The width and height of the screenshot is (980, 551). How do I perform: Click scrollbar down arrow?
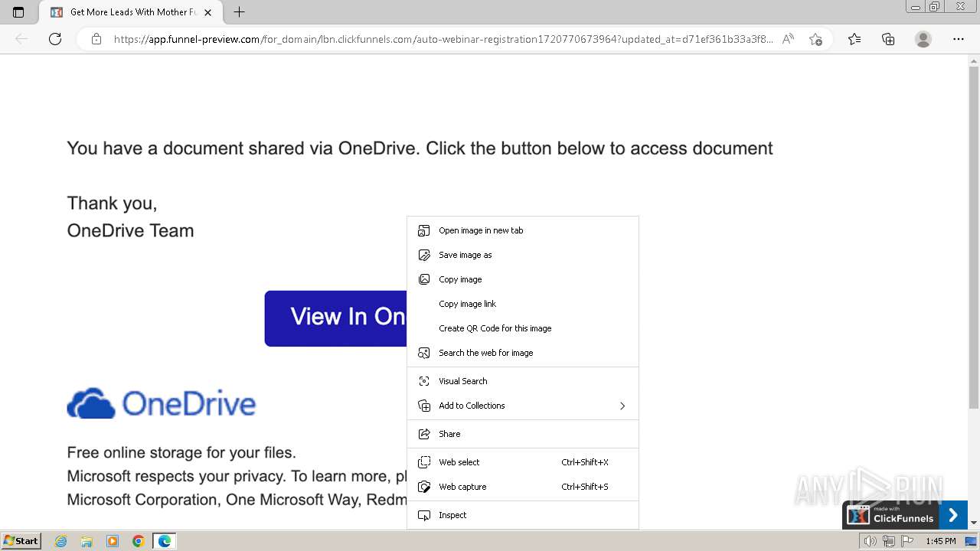(974, 523)
